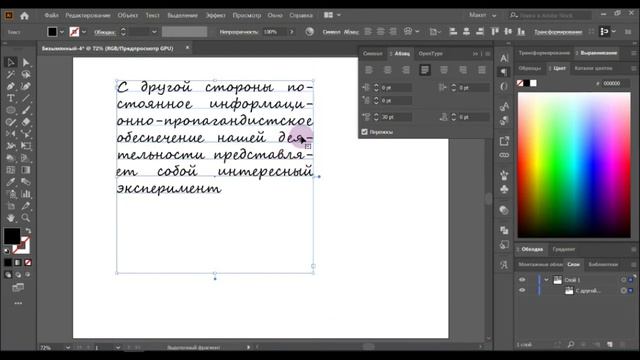Image resolution: width=640 pixels, height=360 pixels.
Task: Choose None fill mode button below swatches
Action: coord(28,262)
